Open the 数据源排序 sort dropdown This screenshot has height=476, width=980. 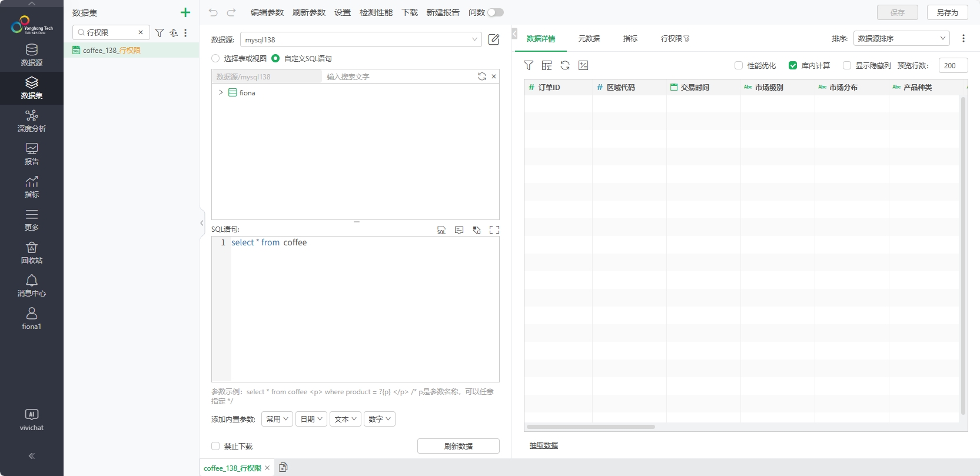(901, 38)
